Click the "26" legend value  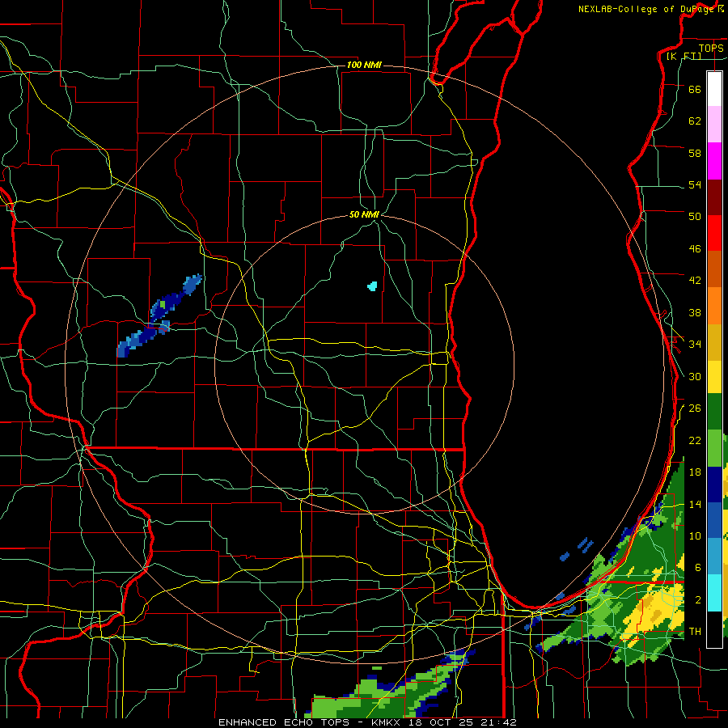pos(695,408)
